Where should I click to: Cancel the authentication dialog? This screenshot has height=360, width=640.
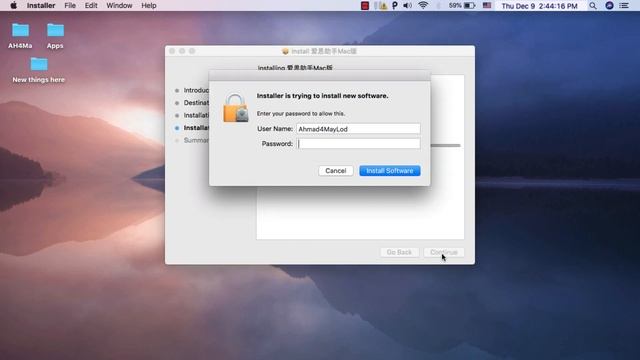pyautogui.click(x=336, y=171)
